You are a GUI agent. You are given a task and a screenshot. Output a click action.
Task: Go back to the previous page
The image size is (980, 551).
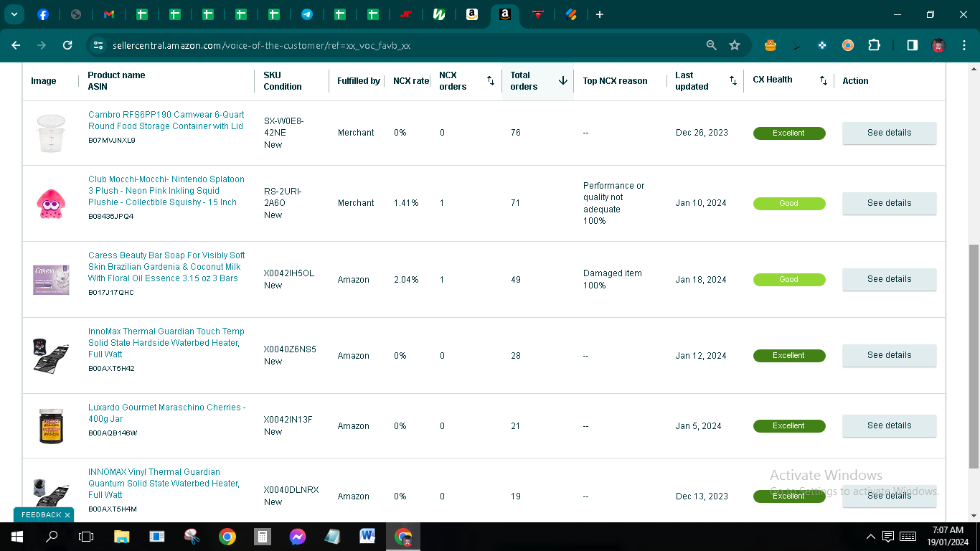click(x=16, y=45)
